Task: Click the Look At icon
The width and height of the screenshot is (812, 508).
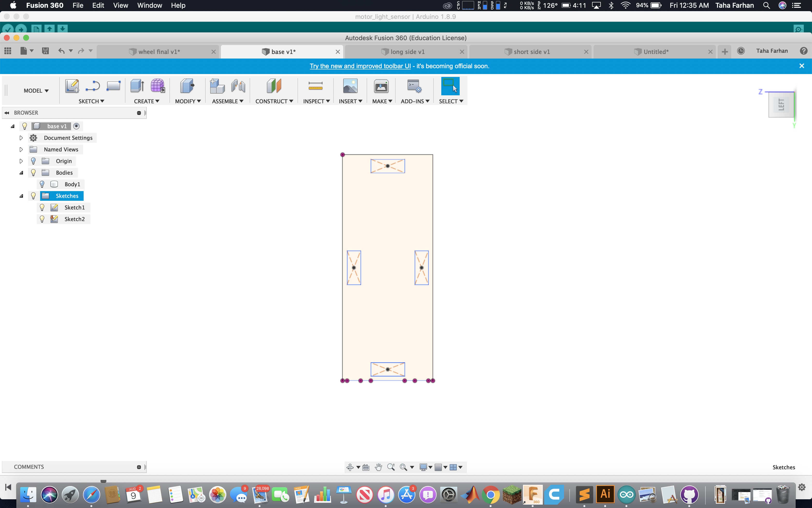Action: (366, 467)
